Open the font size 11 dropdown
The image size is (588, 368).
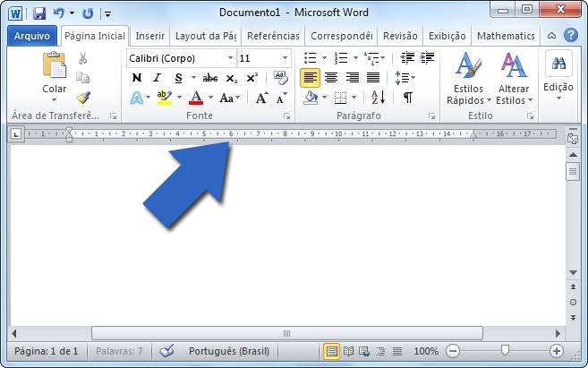point(285,58)
